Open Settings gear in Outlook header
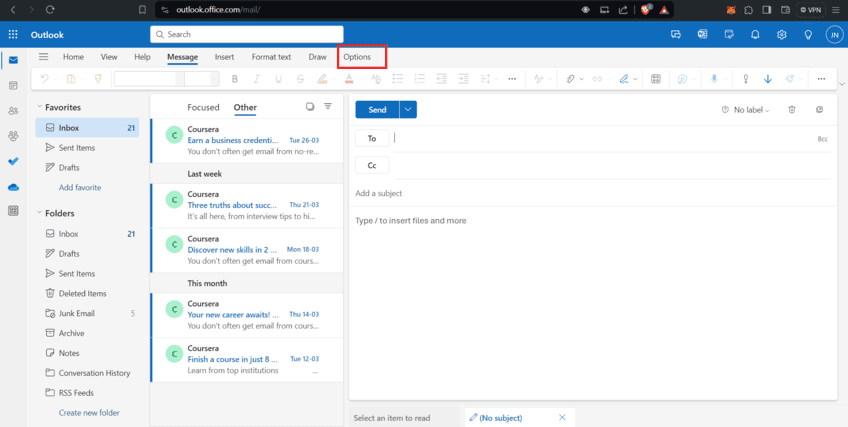 pyautogui.click(x=781, y=35)
